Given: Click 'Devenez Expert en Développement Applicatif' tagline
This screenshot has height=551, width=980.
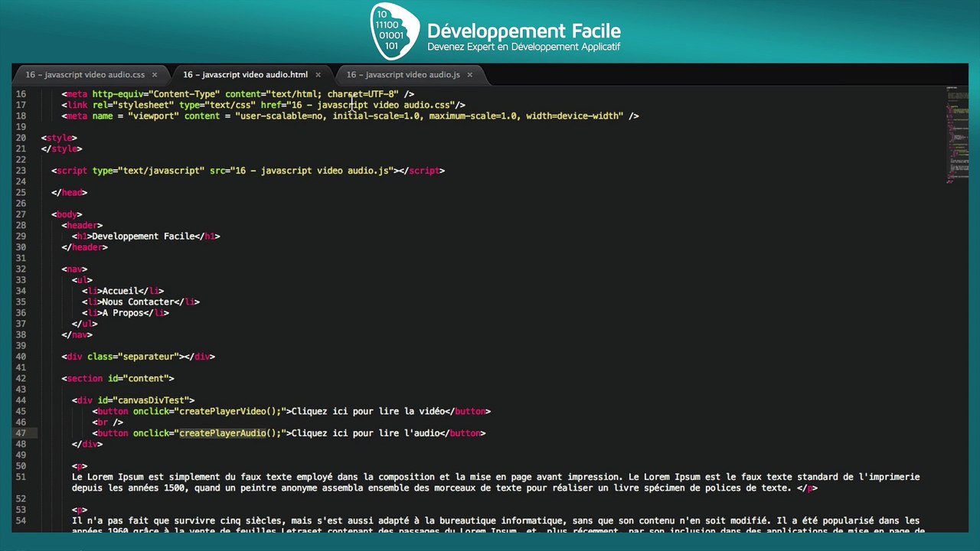Looking at the screenshot, I should click(x=524, y=47).
